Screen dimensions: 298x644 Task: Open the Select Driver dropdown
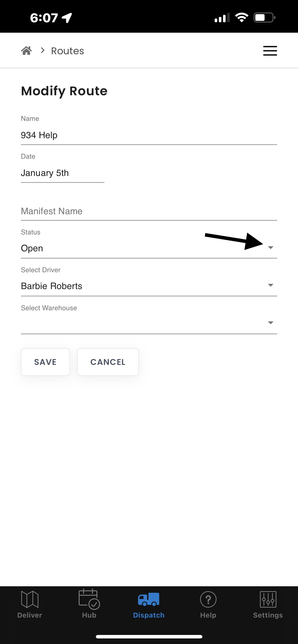point(149,286)
